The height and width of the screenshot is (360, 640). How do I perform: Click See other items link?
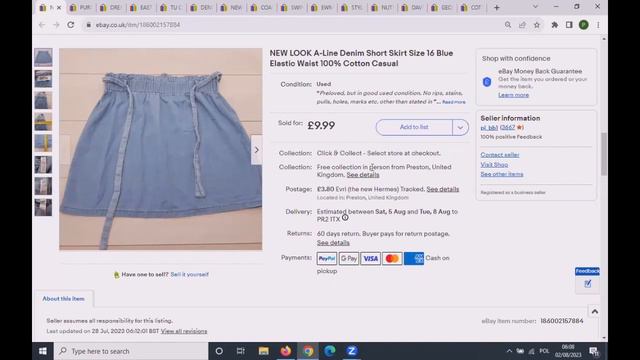tap(502, 174)
